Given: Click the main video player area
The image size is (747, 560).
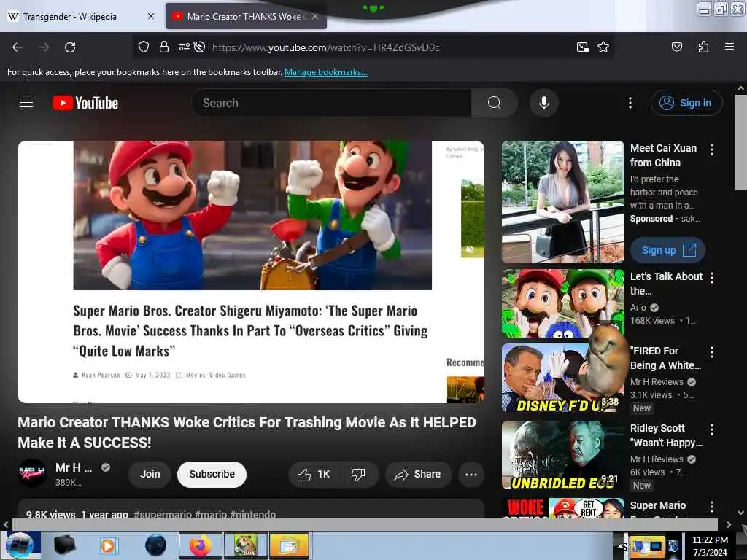Looking at the screenshot, I should (251, 271).
